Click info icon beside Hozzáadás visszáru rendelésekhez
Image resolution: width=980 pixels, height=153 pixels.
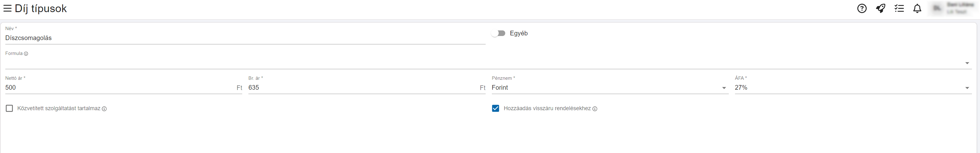tap(595, 109)
